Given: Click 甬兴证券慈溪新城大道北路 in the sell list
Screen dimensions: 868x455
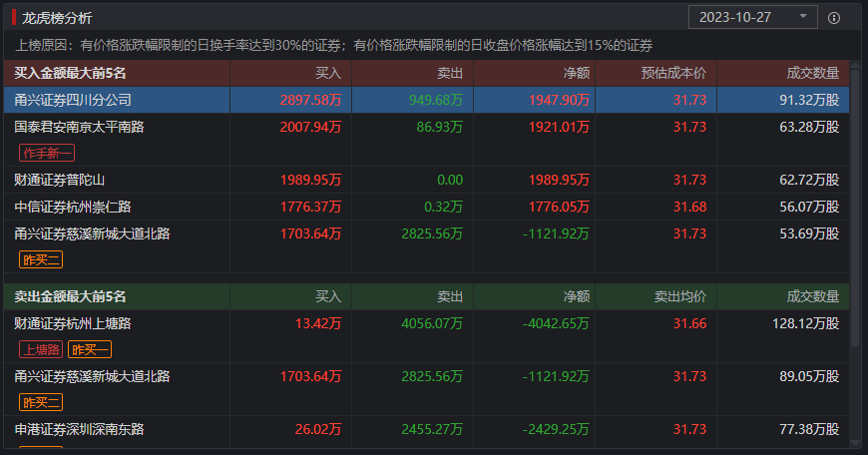Looking at the screenshot, I should [x=92, y=376].
